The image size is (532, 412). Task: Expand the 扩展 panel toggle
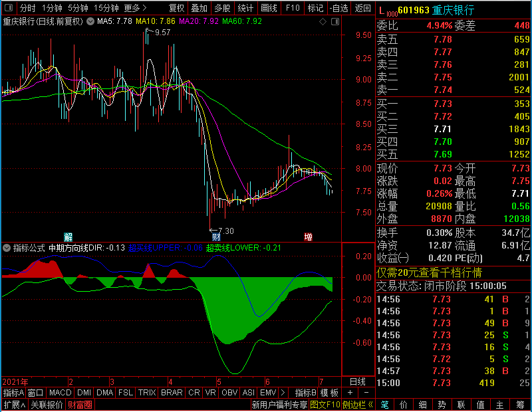point(15,405)
